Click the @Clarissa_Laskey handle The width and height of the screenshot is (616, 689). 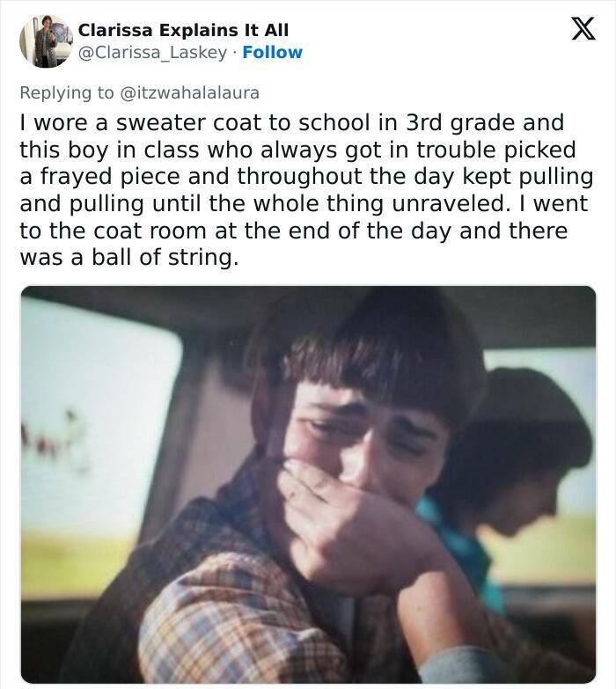(152, 52)
